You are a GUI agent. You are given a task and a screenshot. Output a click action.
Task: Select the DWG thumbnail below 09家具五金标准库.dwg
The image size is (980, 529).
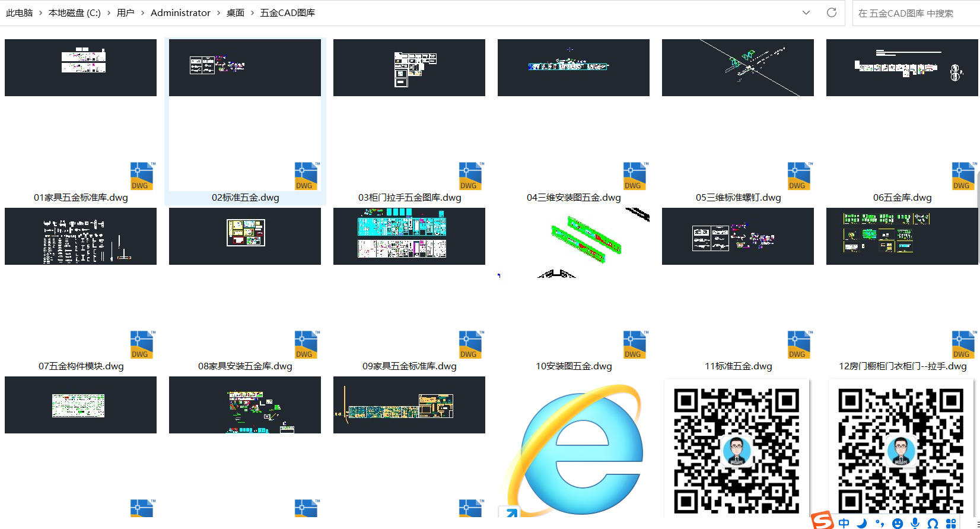[x=409, y=405]
